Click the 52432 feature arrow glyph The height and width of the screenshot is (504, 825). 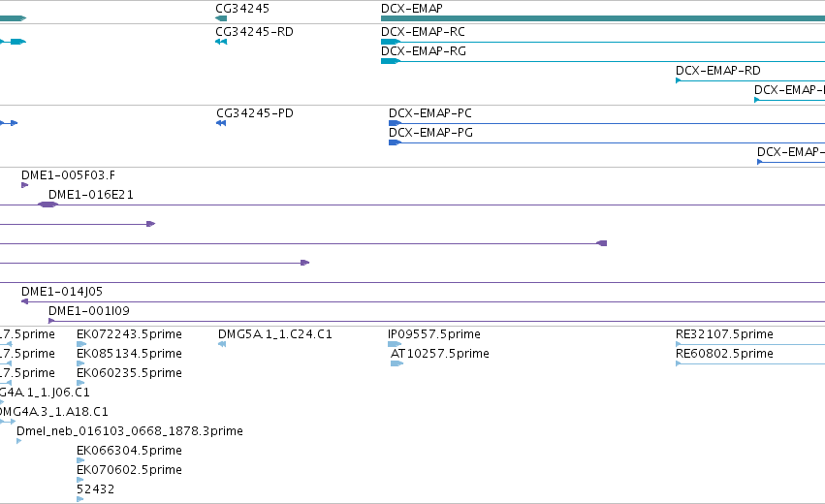[x=79, y=499]
